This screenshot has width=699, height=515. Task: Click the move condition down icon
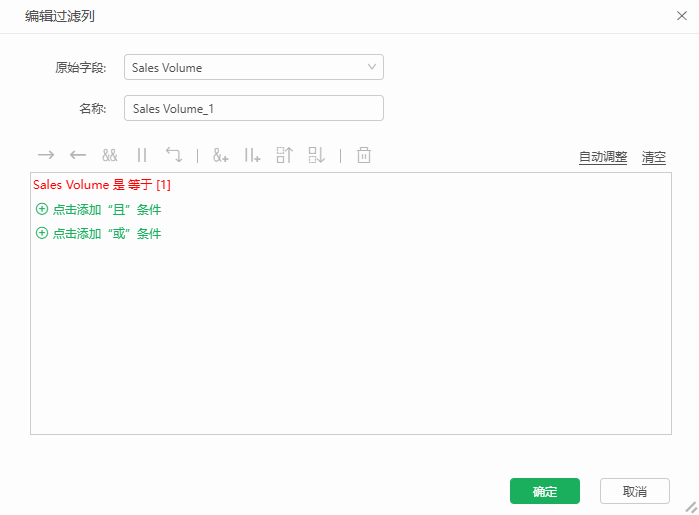pos(317,155)
